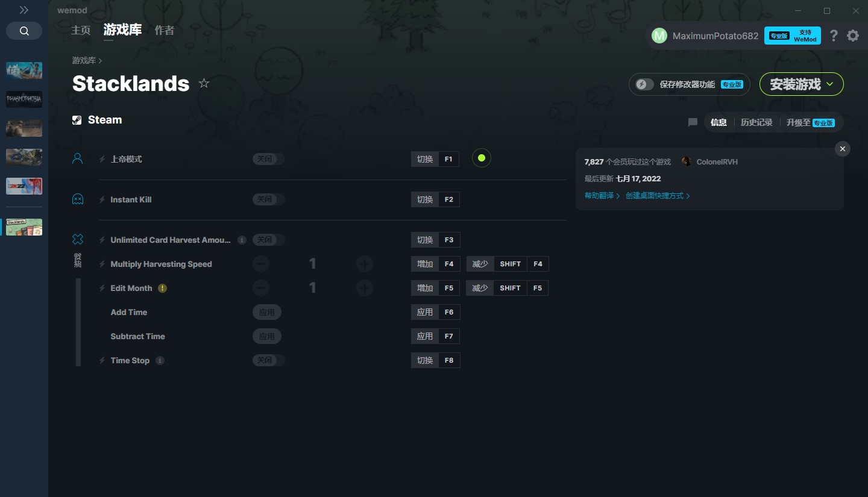Viewport: 868px width, 497px height.
Task: Click Edit Month value field
Action: coord(312,288)
